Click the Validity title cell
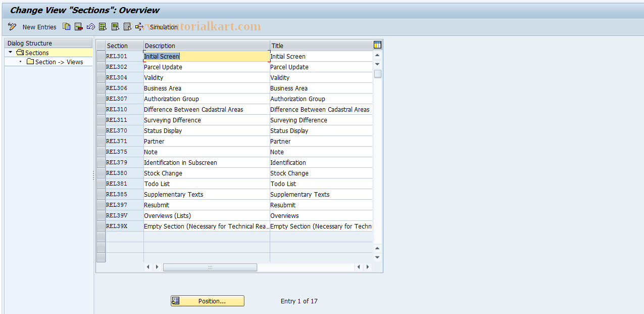The width and height of the screenshot is (644, 314). [x=321, y=77]
